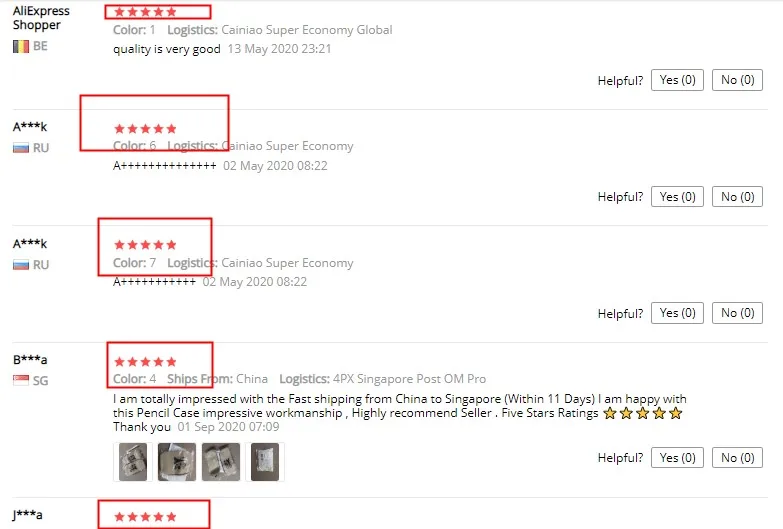Vote No on B***a's pencil case review
Viewport: 783px width, 529px height.
[737, 458]
